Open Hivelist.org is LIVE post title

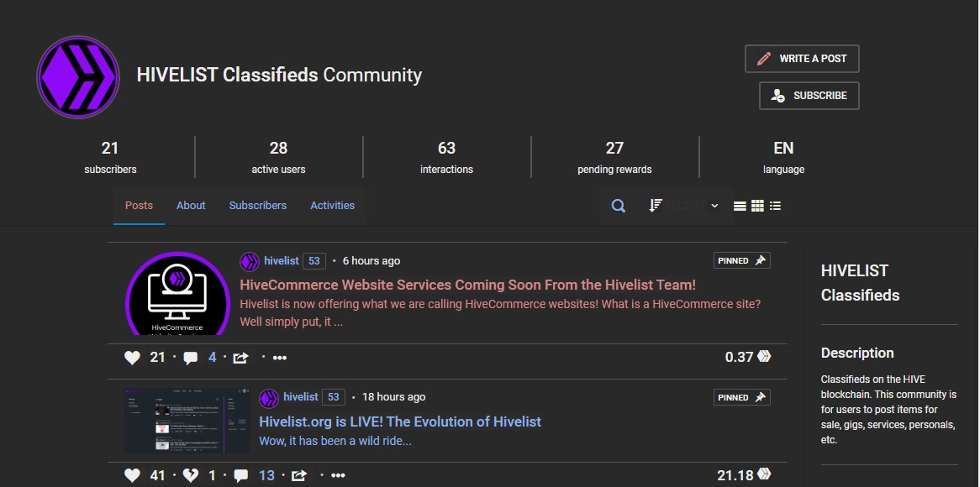coord(400,422)
